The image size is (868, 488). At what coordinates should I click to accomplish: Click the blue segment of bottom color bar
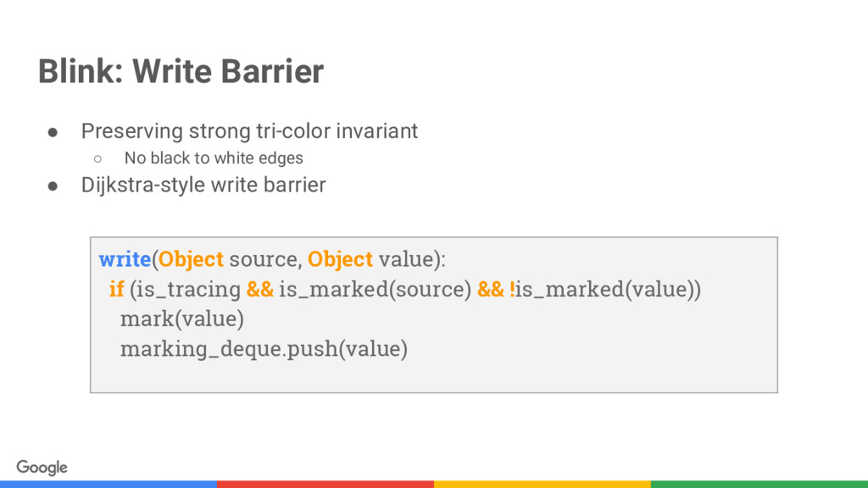click(x=108, y=484)
